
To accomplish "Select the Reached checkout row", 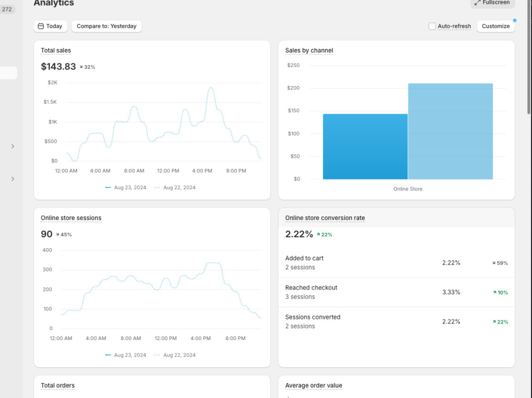I will 396,292.
